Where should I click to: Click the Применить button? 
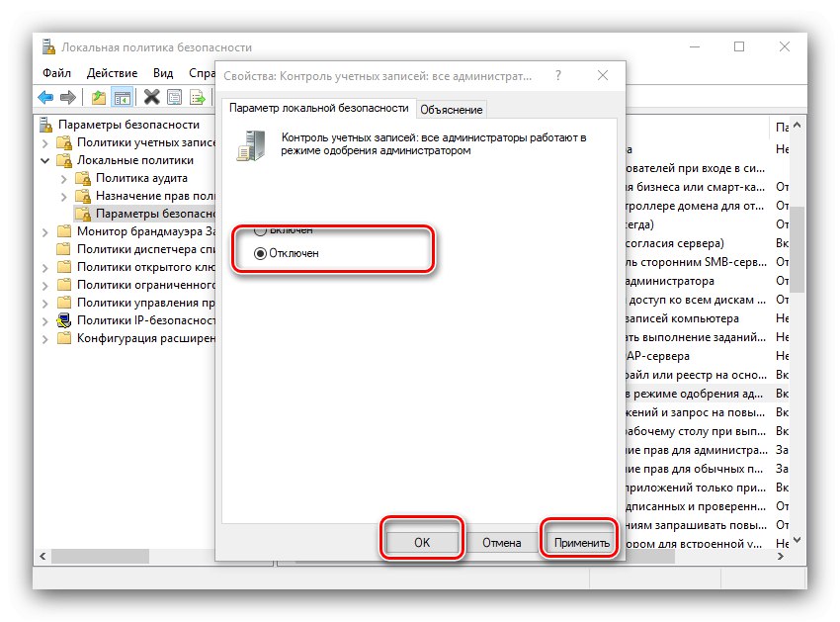[x=581, y=542]
